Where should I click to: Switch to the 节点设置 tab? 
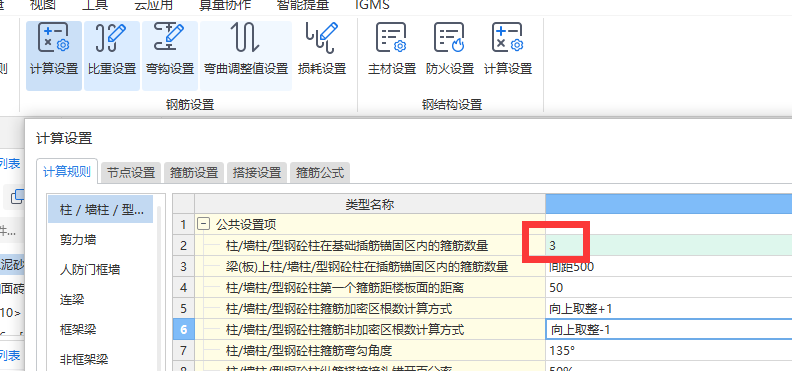coord(131,173)
